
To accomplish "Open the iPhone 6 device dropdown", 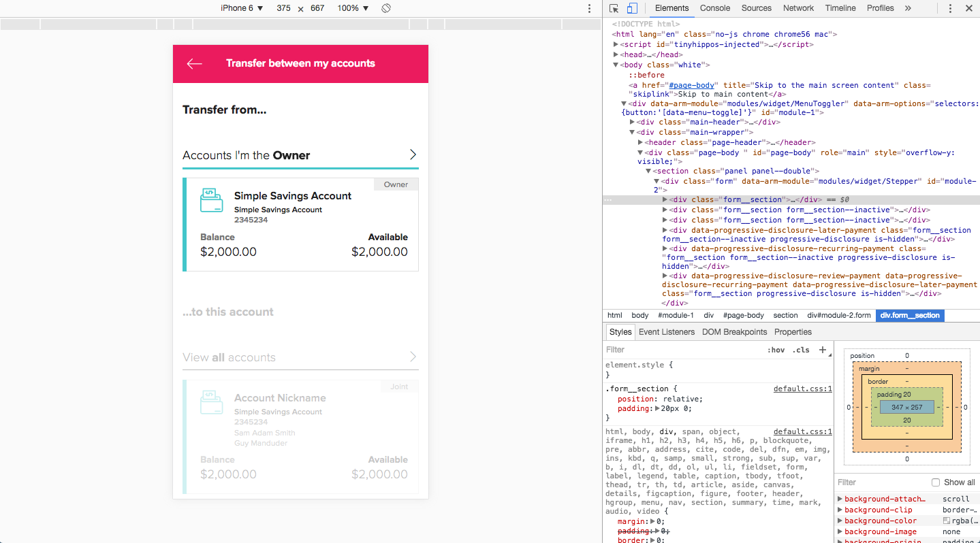I will click(242, 8).
